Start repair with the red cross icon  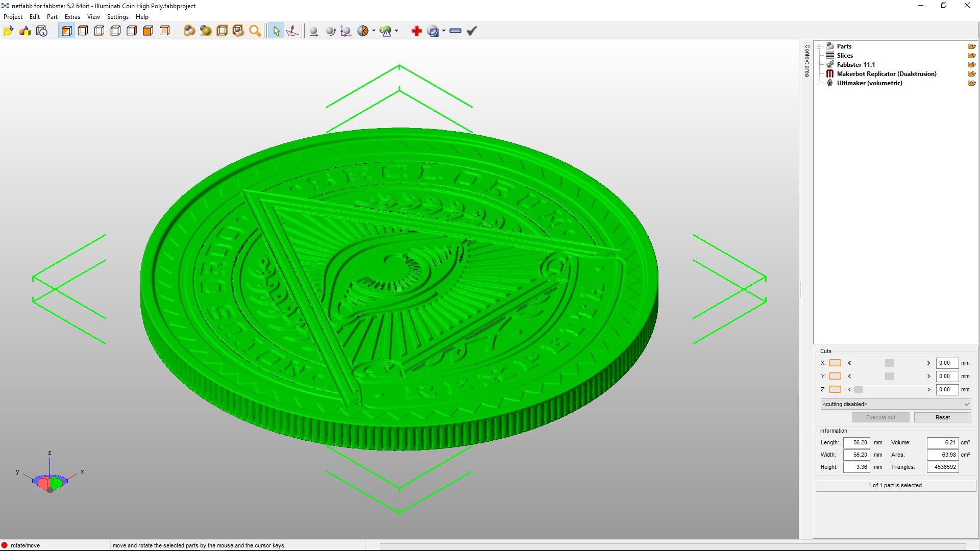click(416, 31)
